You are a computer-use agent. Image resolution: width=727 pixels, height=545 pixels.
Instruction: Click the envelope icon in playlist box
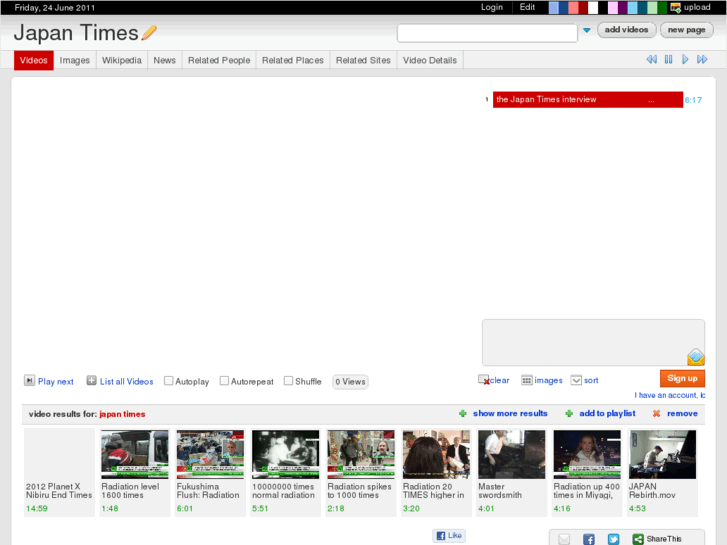696,357
